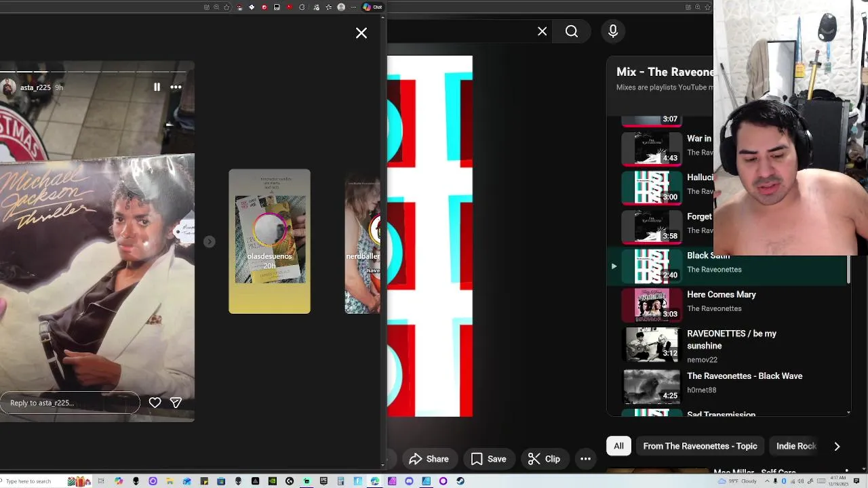Image resolution: width=868 pixels, height=488 pixels.
Task: Launch Copilot from the taskbar
Action: (x=119, y=481)
